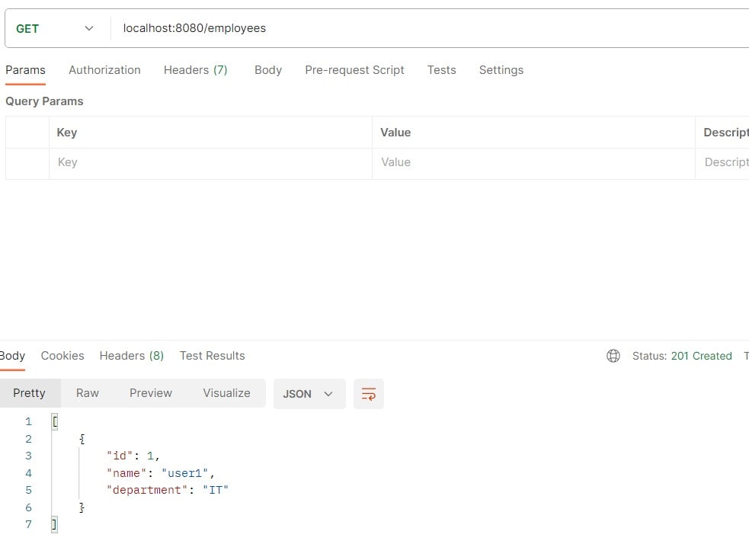The width and height of the screenshot is (749, 560).
Task: Click the "id": 1 response line
Action: [x=133, y=456]
